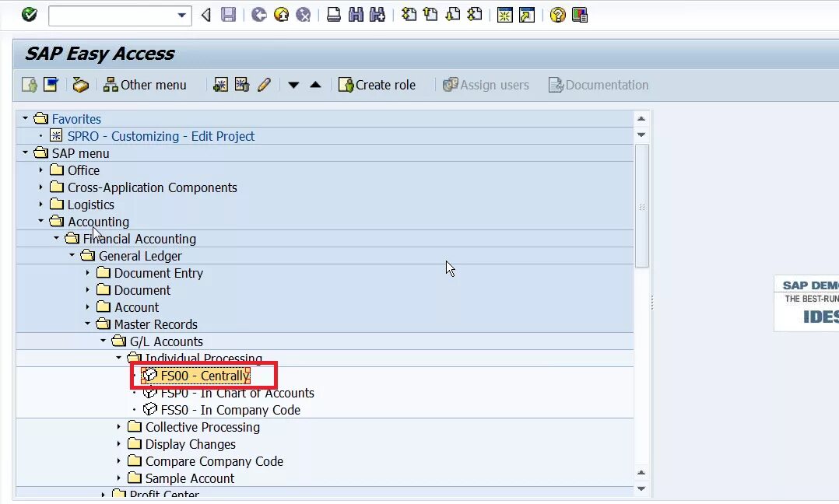The height and width of the screenshot is (504, 839).
Task: Move favorite up with black up triangle
Action: pos(316,85)
